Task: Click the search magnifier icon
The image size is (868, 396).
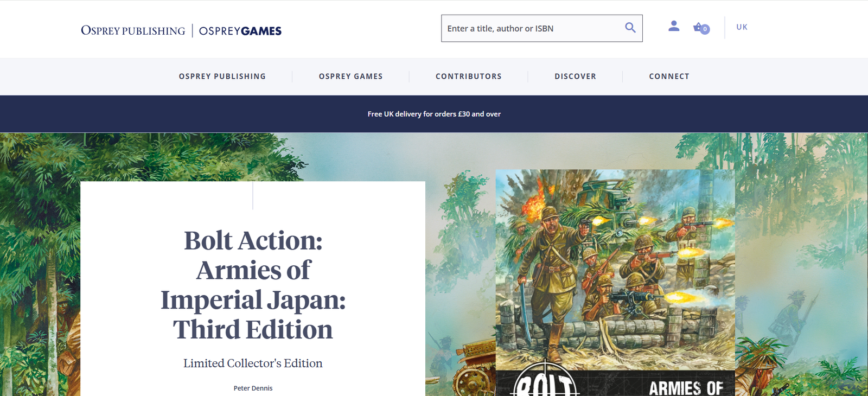Action: (x=630, y=28)
